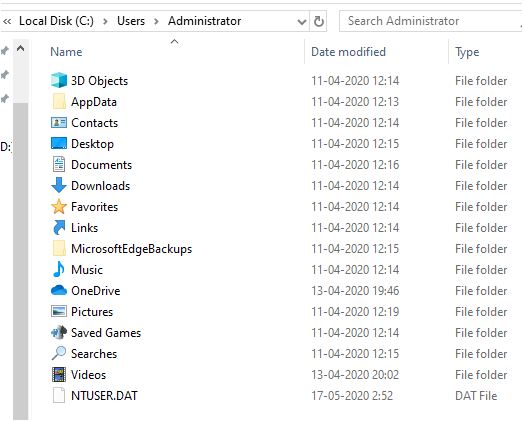Click Pictures' date 11-04-2020 12:19
Viewport: 523px width, 421px height.
click(355, 312)
